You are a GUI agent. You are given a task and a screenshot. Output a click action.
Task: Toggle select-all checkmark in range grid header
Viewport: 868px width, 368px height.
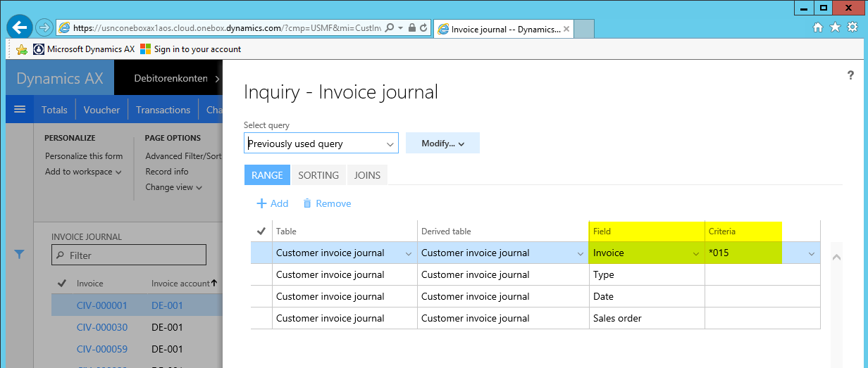[261, 231]
